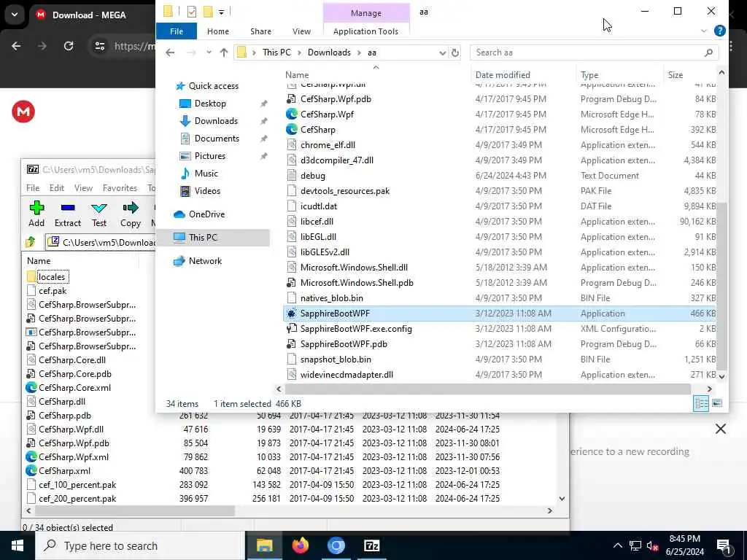Open the Home ribbon tab
The image size is (747, 560).
pos(218,31)
